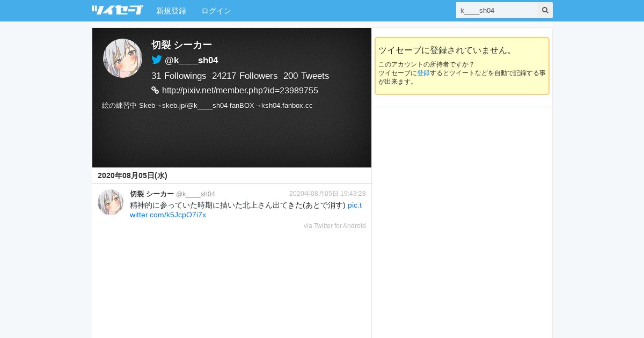
Task: Open the pixiv.net member page link
Action: pos(240,90)
